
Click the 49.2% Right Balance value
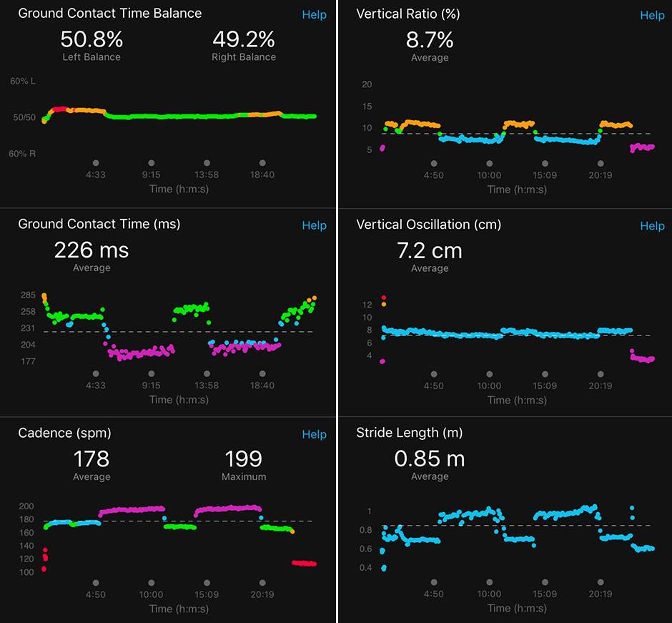click(244, 40)
